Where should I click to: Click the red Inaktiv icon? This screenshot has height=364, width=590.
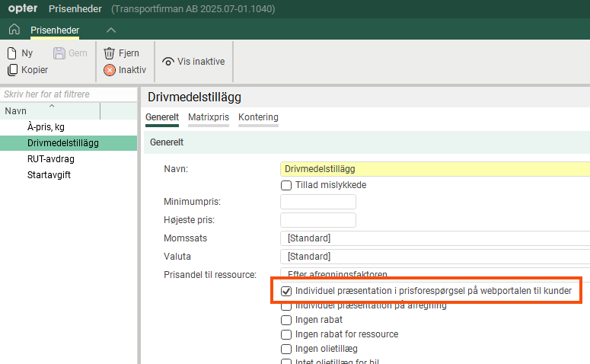(110, 70)
